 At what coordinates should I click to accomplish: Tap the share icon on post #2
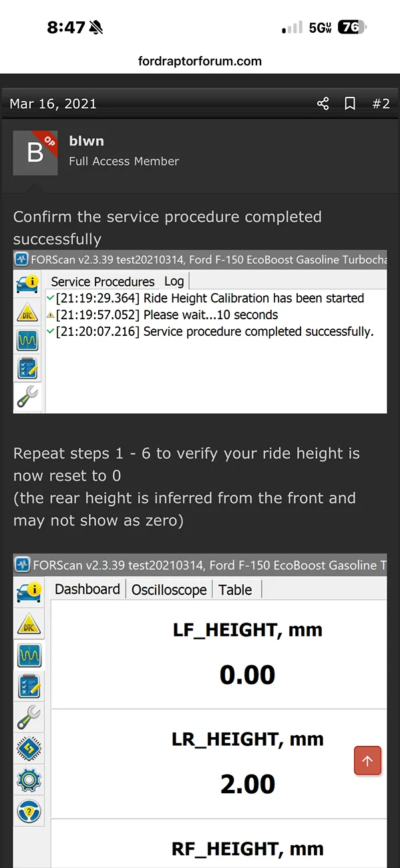(x=323, y=103)
